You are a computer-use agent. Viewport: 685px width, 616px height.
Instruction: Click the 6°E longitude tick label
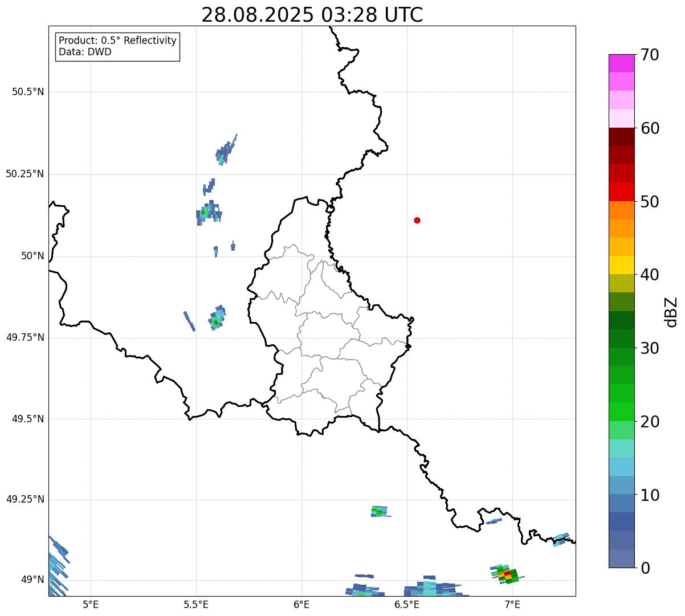point(301,604)
